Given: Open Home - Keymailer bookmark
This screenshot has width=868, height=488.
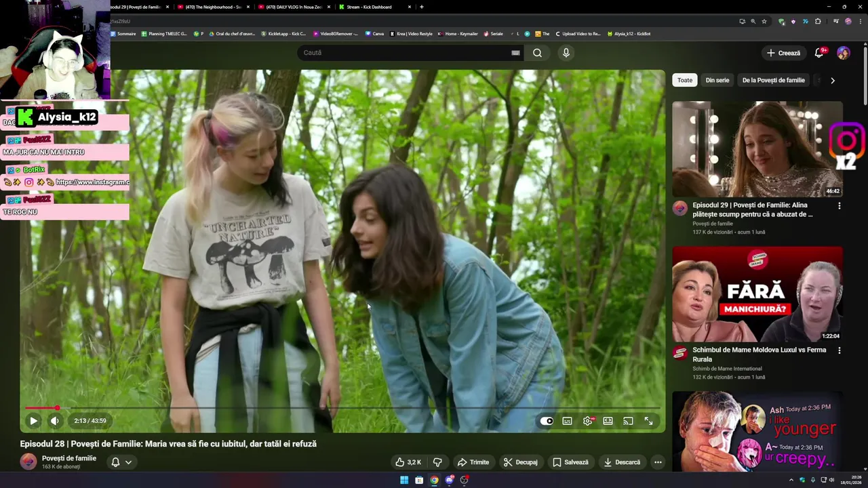Looking at the screenshot, I should coord(458,34).
